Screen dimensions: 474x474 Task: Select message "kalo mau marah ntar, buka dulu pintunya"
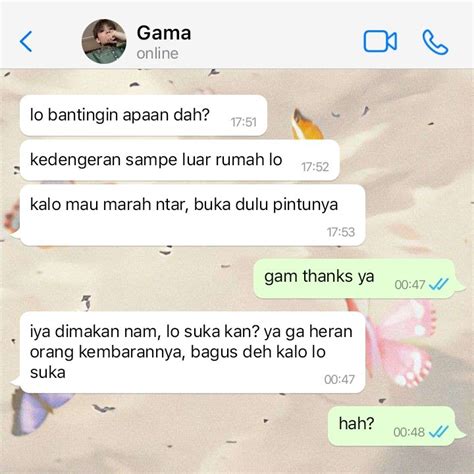click(192, 215)
